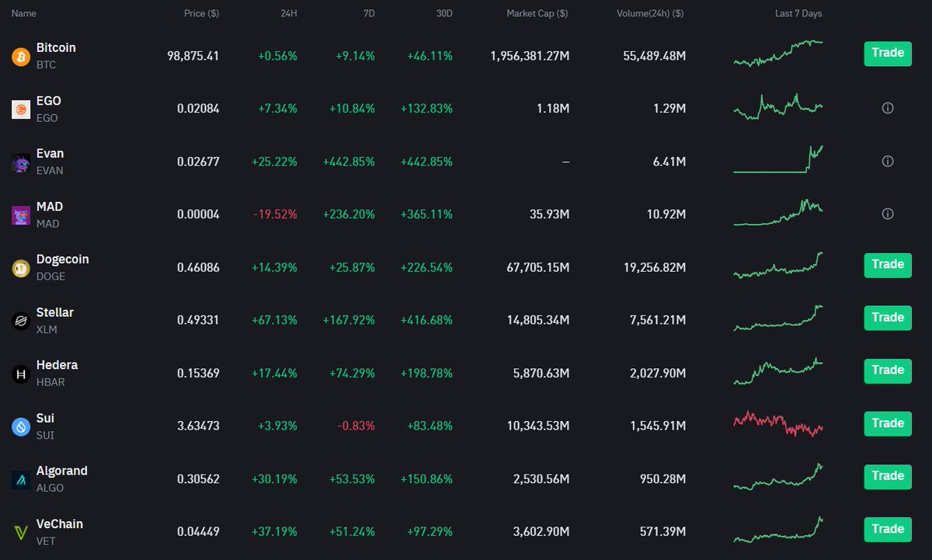Open EGO 7-day sparkline chart

(778, 107)
